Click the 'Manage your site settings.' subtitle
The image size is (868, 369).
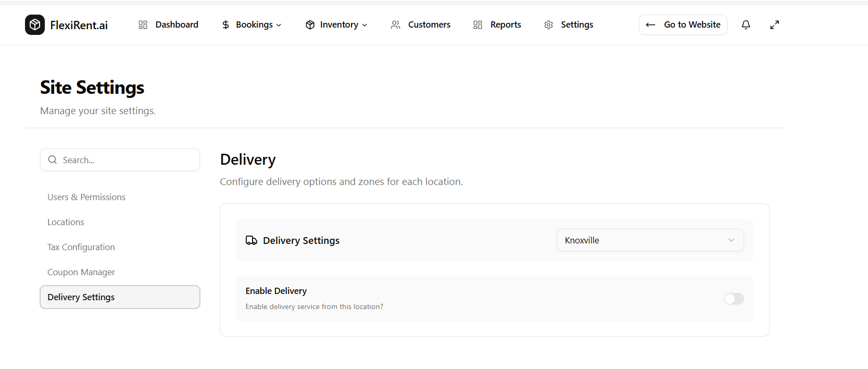[98, 110]
